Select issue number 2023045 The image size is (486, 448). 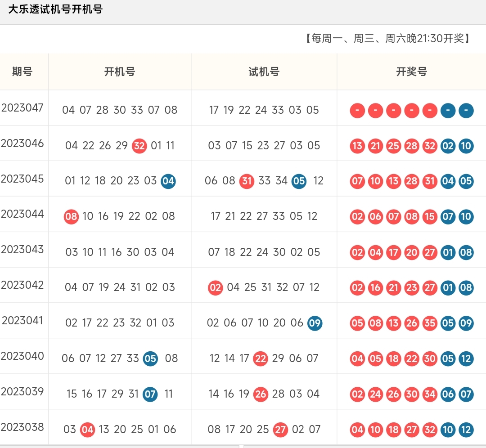22,179
